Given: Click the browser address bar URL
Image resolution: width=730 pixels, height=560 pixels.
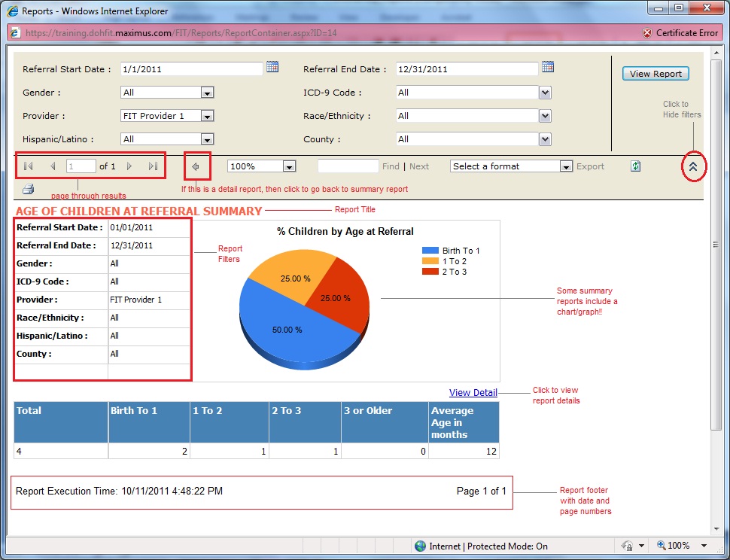Looking at the screenshot, I should (x=181, y=33).
